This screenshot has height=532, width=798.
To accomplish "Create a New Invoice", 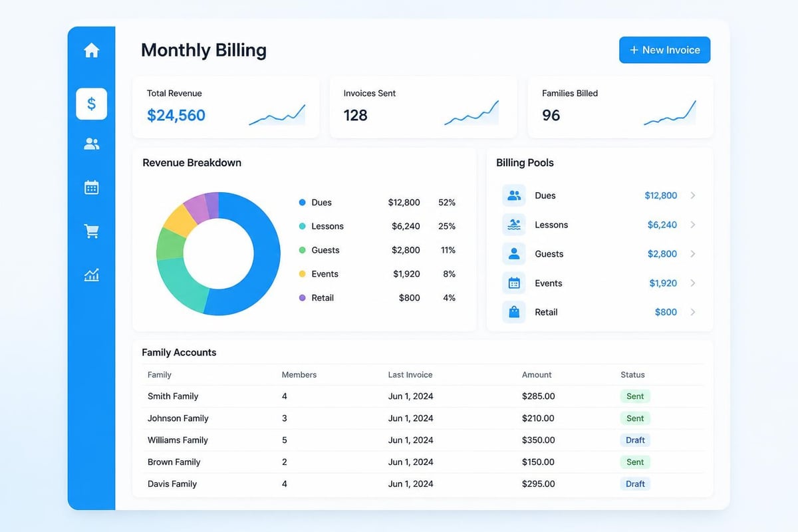I will pyautogui.click(x=664, y=50).
